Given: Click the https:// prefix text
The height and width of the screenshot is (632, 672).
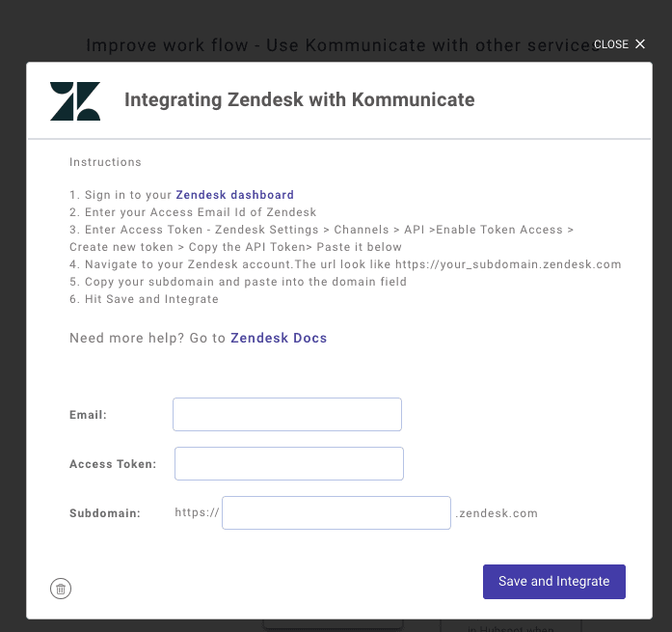Looking at the screenshot, I should point(197,512).
